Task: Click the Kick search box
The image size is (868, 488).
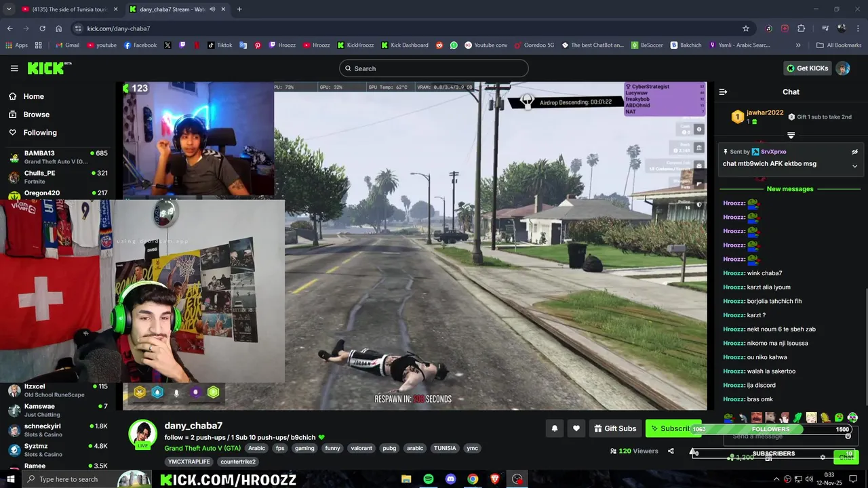Action: tap(434, 68)
